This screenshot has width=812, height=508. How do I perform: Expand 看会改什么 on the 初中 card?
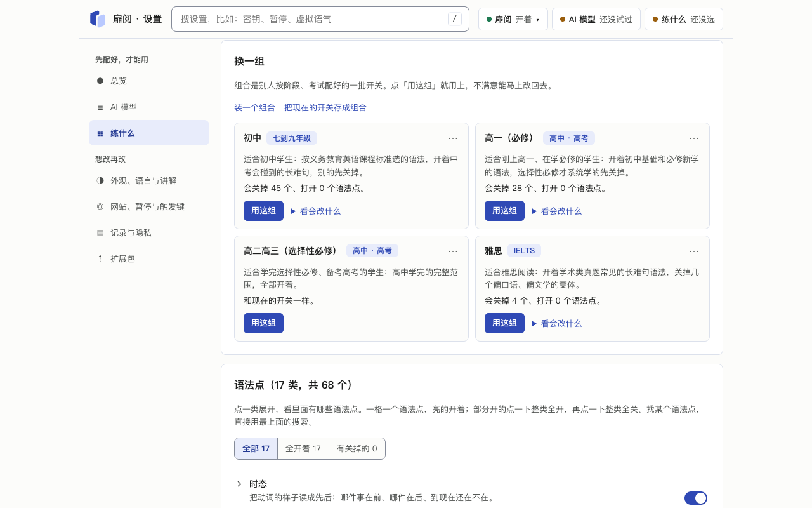pyautogui.click(x=315, y=211)
